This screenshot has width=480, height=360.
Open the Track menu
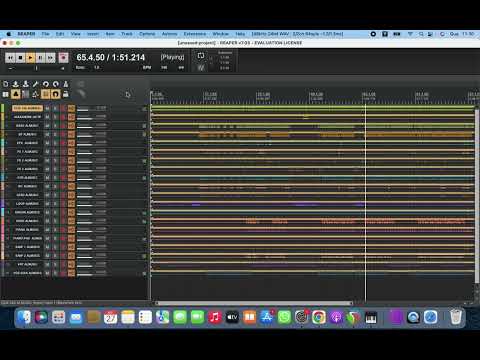pyautogui.click(x=127, y=34)
